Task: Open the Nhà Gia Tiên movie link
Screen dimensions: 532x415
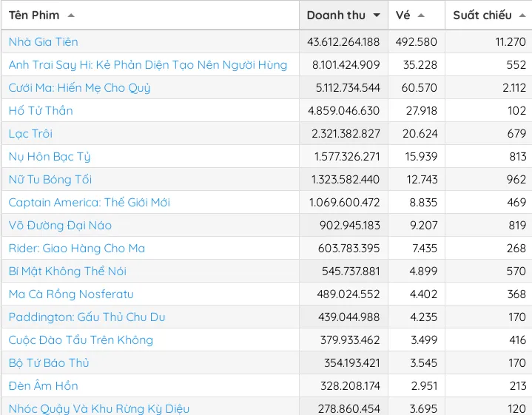Action: tap(43, 42)
